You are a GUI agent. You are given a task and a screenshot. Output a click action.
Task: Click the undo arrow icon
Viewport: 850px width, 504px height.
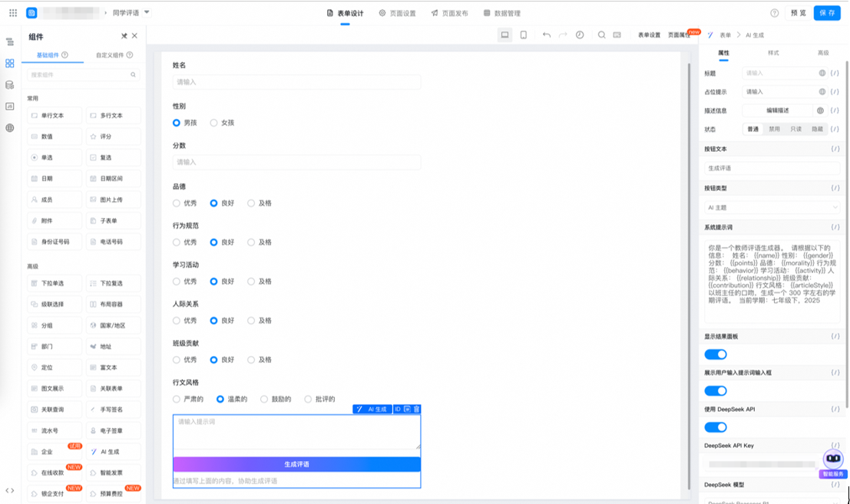[x=547, y=34]
